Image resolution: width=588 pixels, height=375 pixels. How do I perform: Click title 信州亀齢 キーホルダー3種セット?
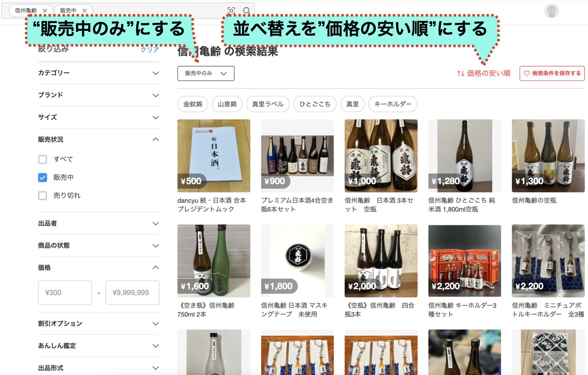pyautogui.click(x=462, y=310)
